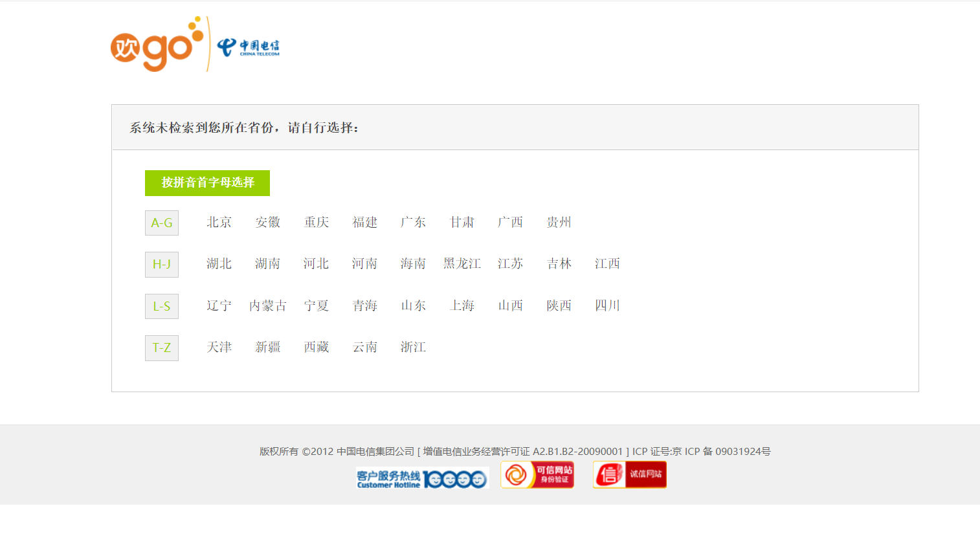Select 上海 as your province
980x541 pixels.
[x=462, y=306]
